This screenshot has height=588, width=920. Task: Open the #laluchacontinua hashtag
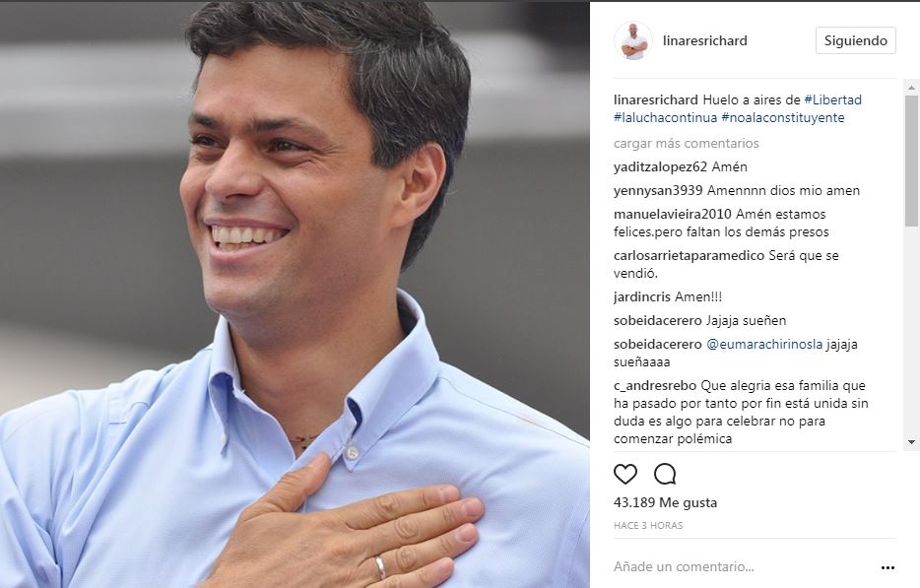[665, 117]
